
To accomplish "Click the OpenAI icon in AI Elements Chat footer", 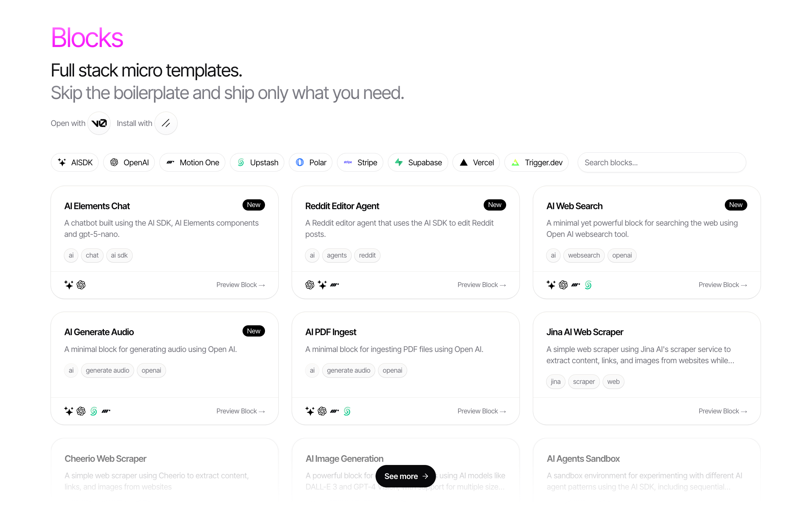I will (81, 285).
